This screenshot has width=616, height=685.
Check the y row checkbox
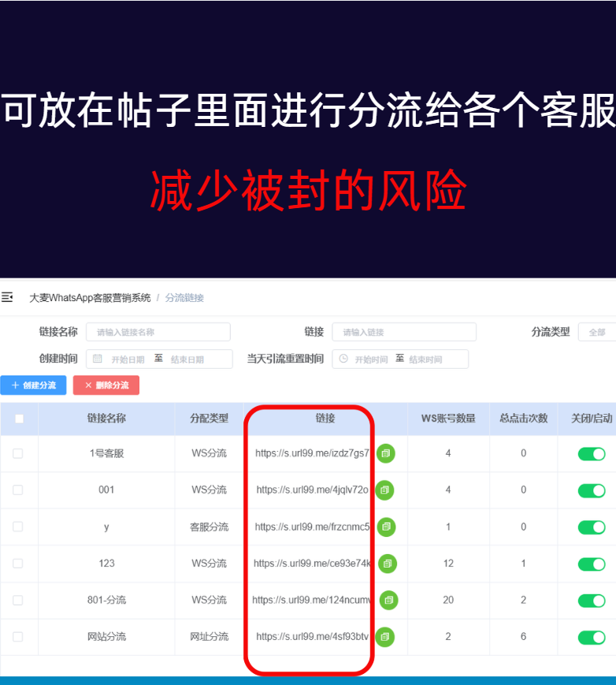coord(18,527)
